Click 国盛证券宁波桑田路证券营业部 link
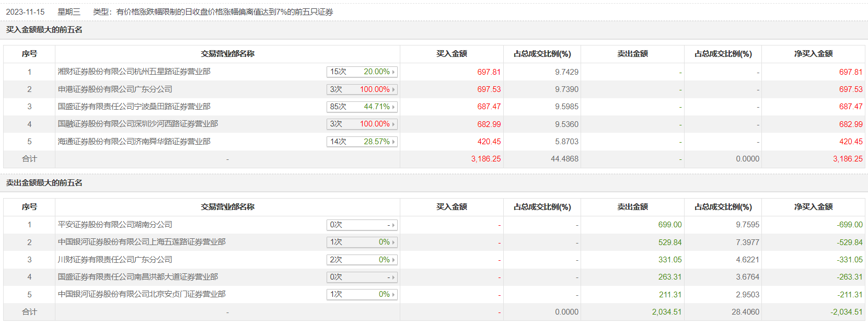The height and width of the screenshot is (324, 868). click(134, 107)
